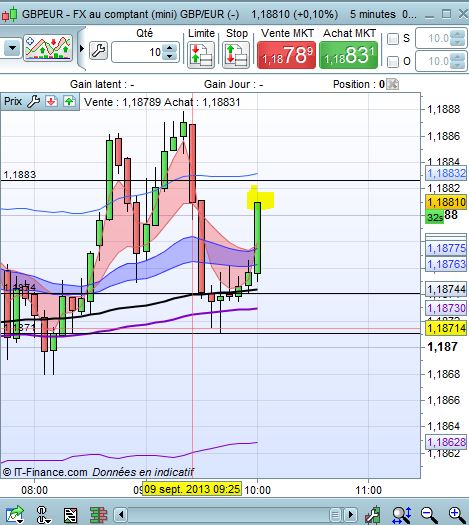Place a Stop order using its icon
Viewport: 469px width, 525px height.
236,55
